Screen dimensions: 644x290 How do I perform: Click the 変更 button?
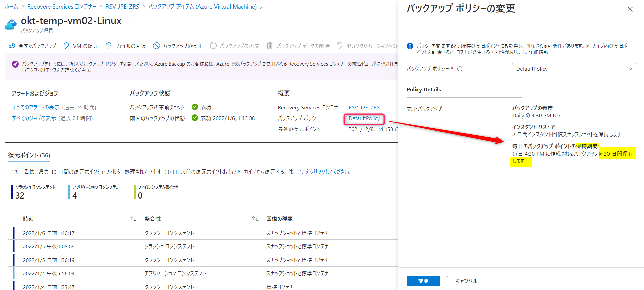(x=424, y=281)
